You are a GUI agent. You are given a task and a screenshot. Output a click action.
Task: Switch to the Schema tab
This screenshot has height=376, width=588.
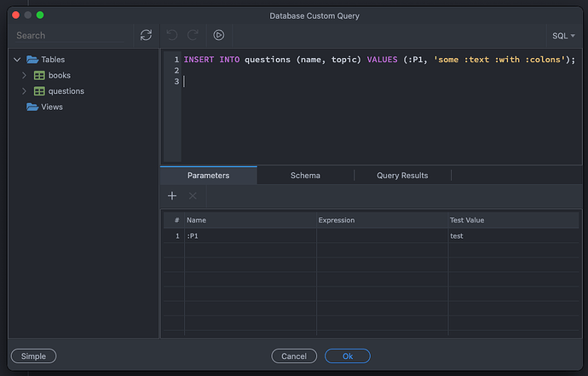pos(305,176)
